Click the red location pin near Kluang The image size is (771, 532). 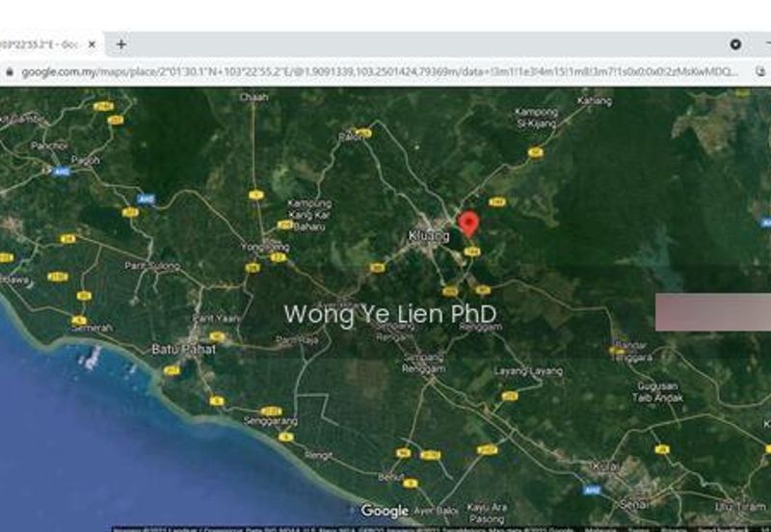(468, 223)
